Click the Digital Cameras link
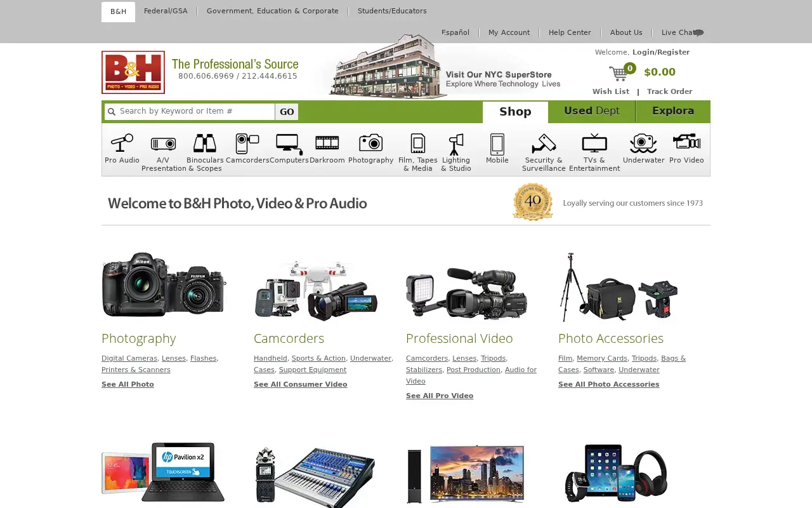 (x=129, y=358)
